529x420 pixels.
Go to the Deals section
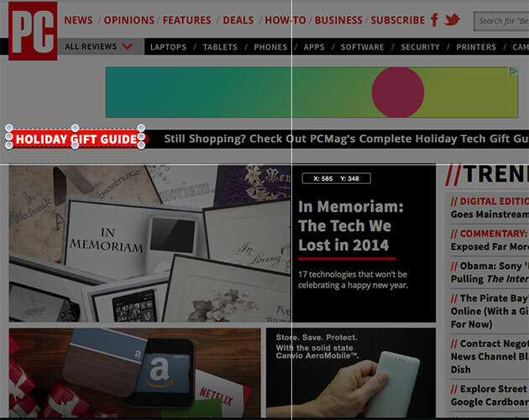click(x=238, y=20)
